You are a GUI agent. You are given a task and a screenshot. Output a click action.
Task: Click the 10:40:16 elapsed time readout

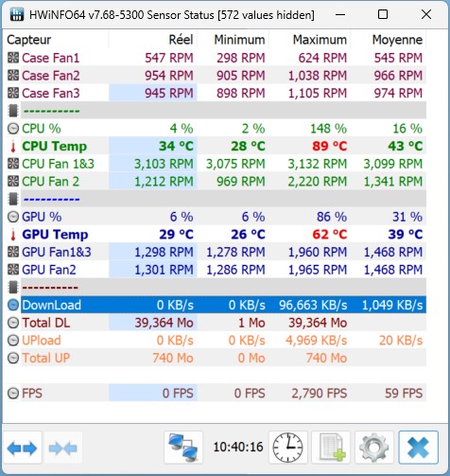coord(238,448)
